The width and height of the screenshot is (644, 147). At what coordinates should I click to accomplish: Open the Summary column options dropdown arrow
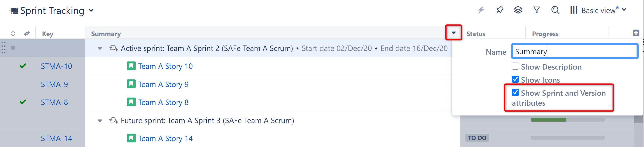pyautogui.click(x=453, y=33)
